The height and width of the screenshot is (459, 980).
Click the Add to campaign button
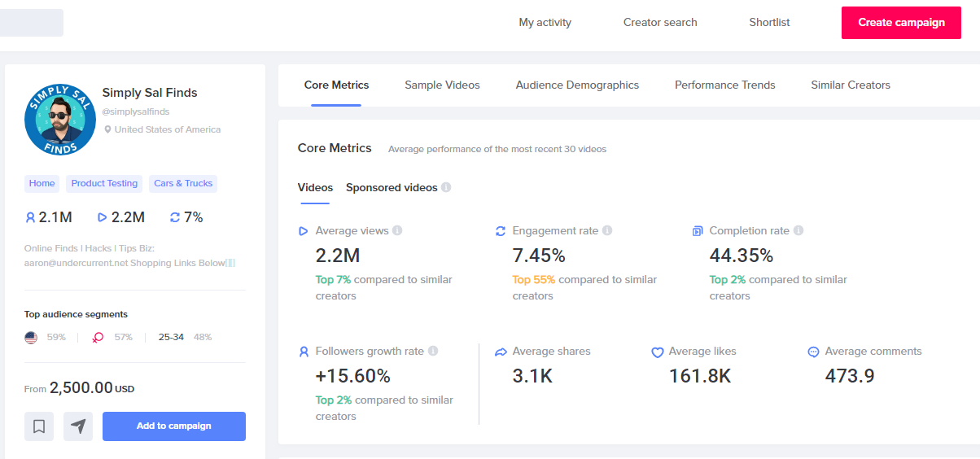[x=173, y=426]
